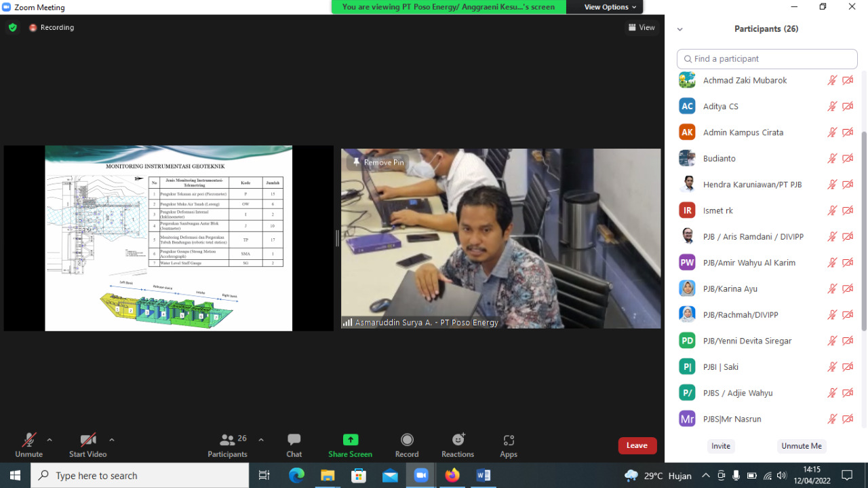Collapse the Participants panel using the chevron

coord(679,29)
